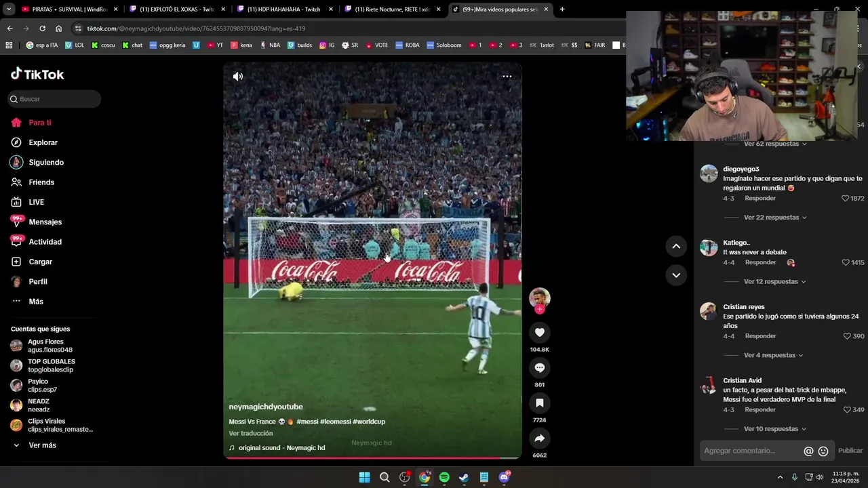Expand Ver 62 respuestas replies

click(775, 144)
